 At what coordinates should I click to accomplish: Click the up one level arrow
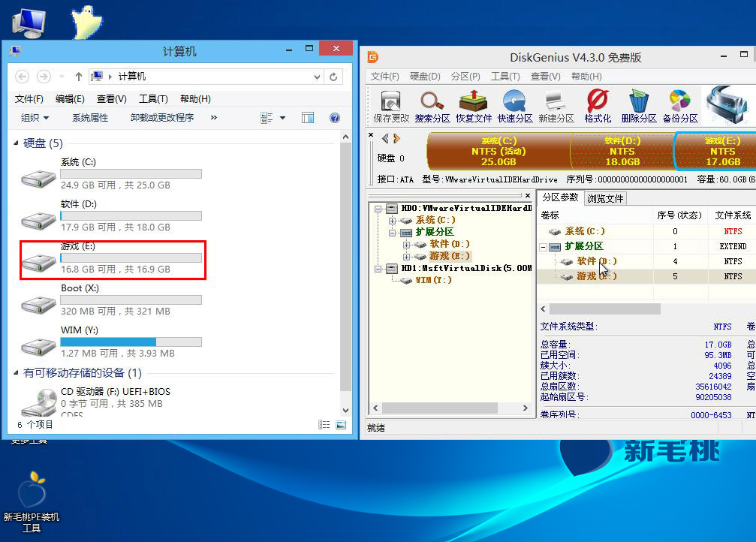pyautogui.click(x=79, y=77)
